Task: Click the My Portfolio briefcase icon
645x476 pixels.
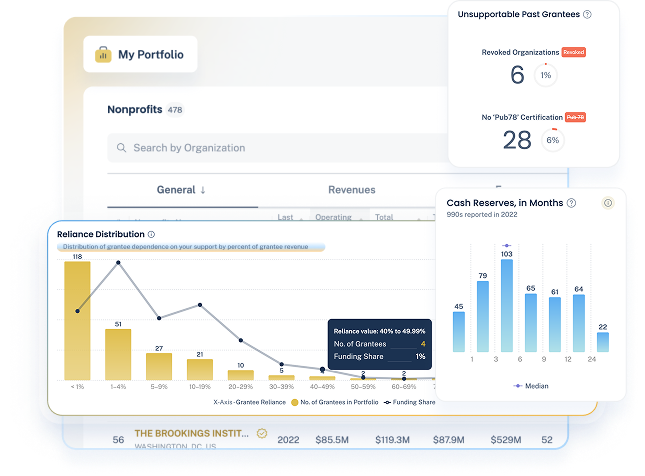Action: (102, 55)
